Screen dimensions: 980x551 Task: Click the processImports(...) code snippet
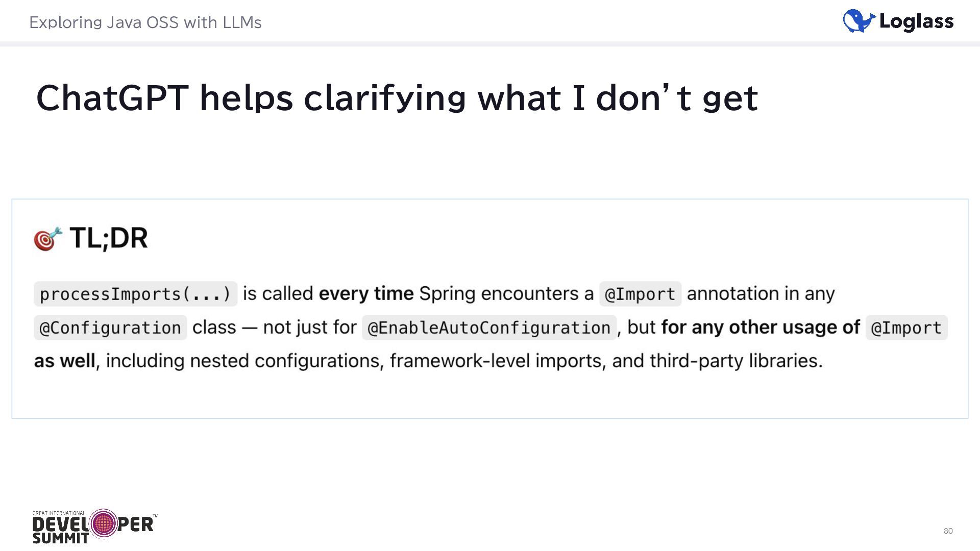tap(135, 294)
